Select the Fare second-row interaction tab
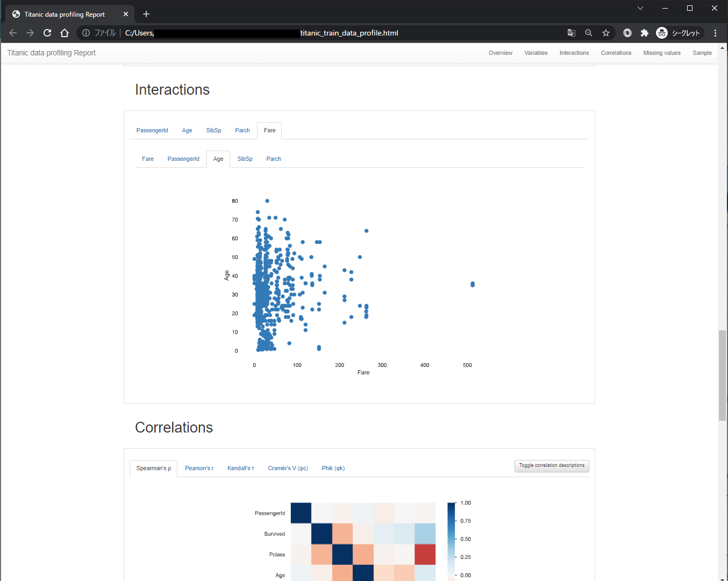 click(148, 159)
